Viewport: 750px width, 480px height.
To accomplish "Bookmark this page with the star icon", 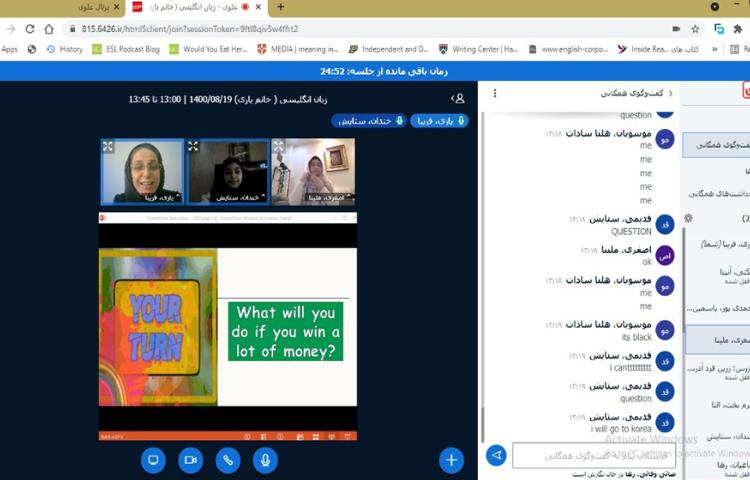I will click(x=695, y=29).
